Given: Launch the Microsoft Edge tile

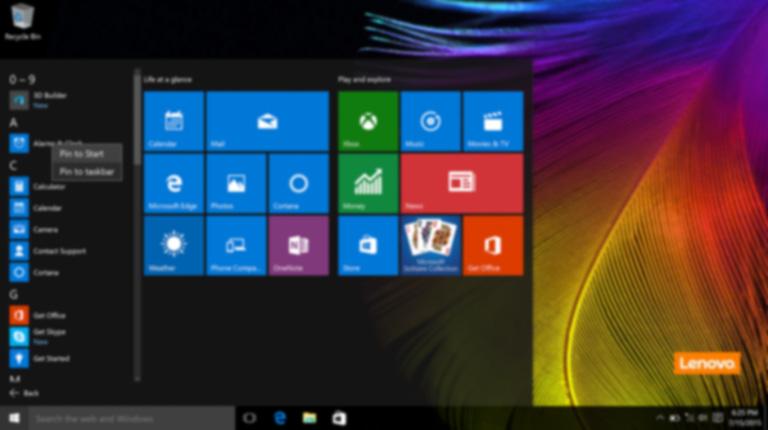Looking at the screenshot, I should click(x=174, y=183).
